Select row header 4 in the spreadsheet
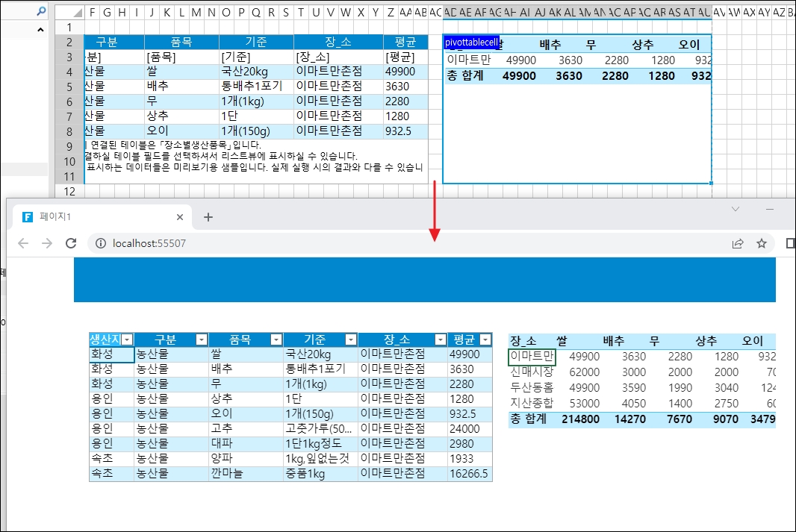This screenshot has width=796, height=532. [69, 72]
